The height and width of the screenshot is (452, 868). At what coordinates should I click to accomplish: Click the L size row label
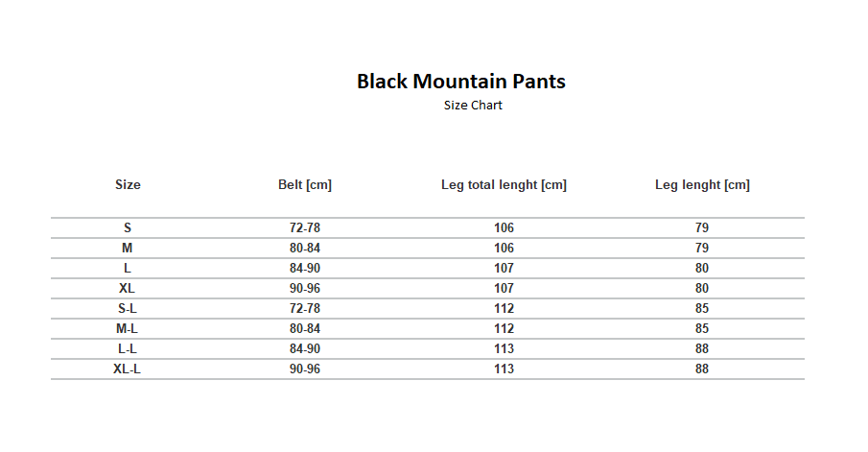128,269
